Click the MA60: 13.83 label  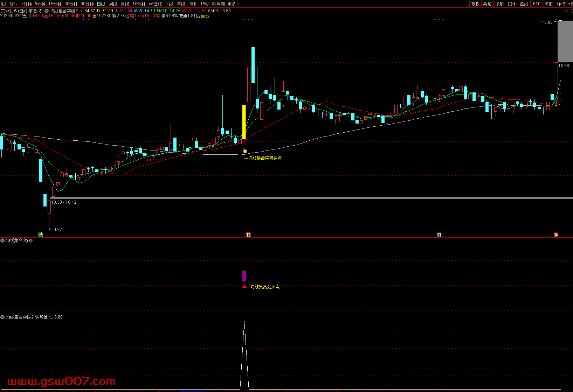point(219,11)
